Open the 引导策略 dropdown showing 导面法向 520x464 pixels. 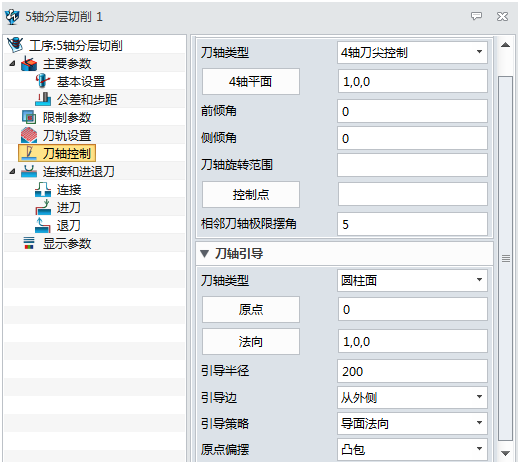point(412,424)
